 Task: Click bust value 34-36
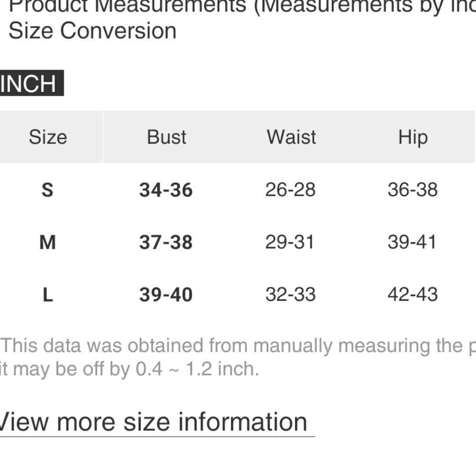pyautogui.click(x=166, y=190)
